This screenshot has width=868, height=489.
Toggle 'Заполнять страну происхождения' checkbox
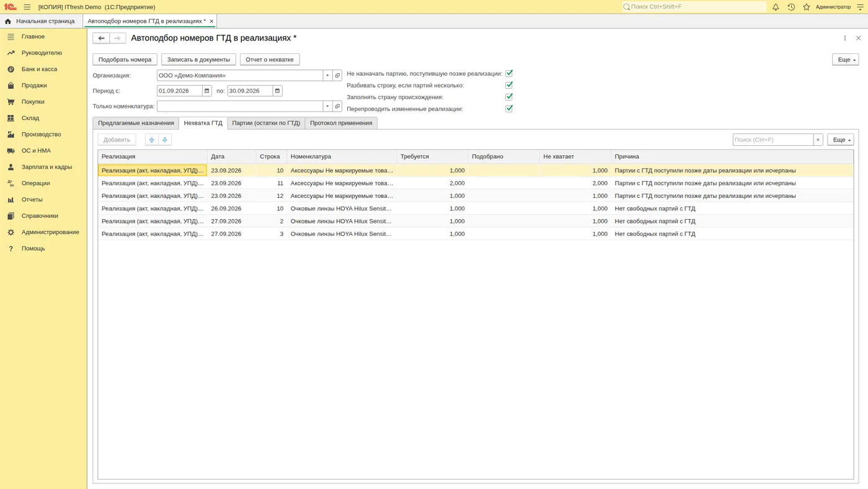pyautogui.click(x=509, y=97)
